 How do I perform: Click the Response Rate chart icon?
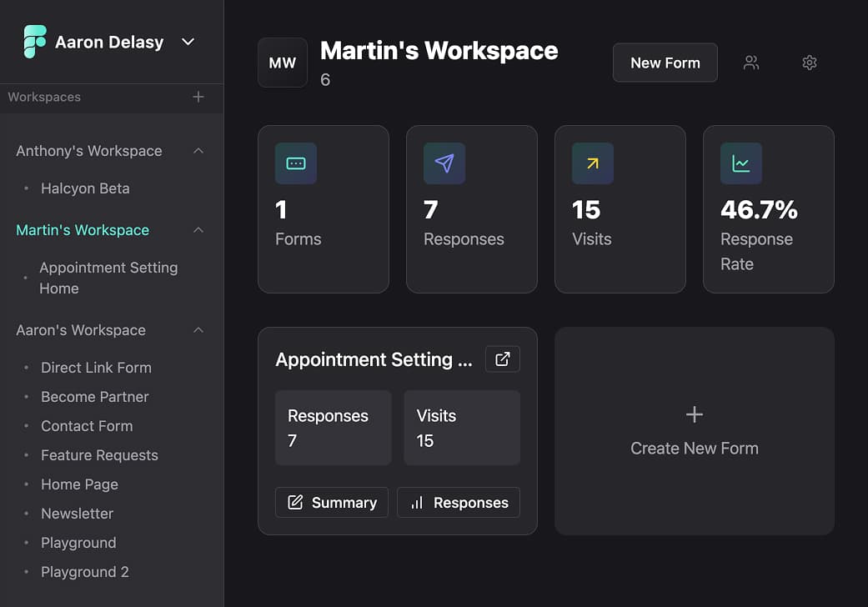coord(740,163)
